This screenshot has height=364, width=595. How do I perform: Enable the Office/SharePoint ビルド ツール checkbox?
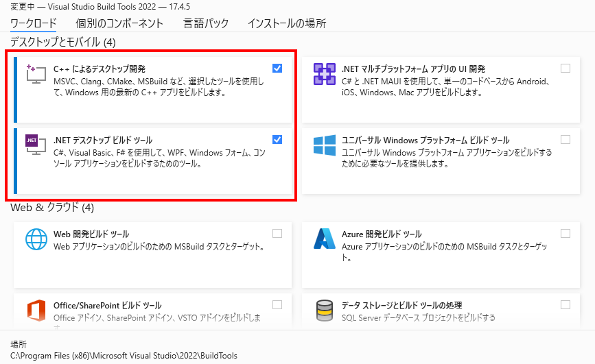[x=277, y=305]
